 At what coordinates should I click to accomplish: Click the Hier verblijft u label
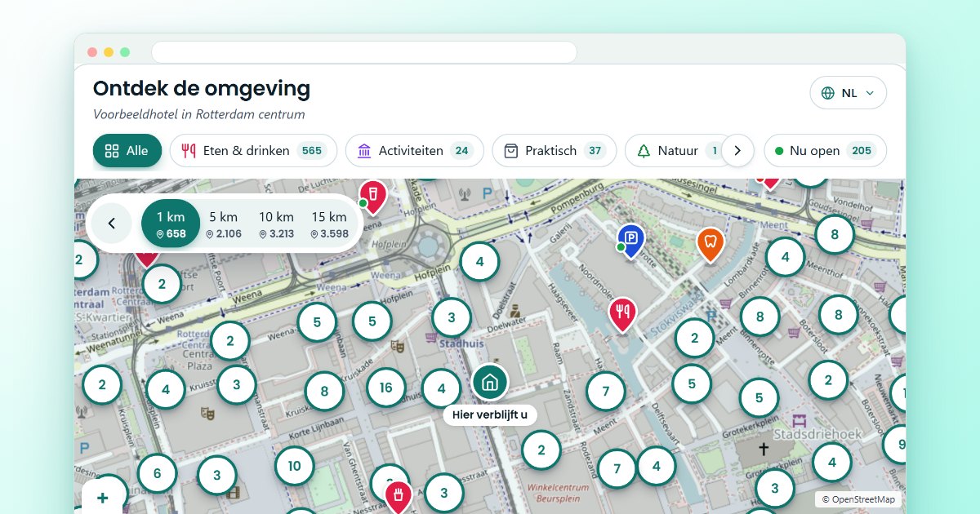click(490, 414)
